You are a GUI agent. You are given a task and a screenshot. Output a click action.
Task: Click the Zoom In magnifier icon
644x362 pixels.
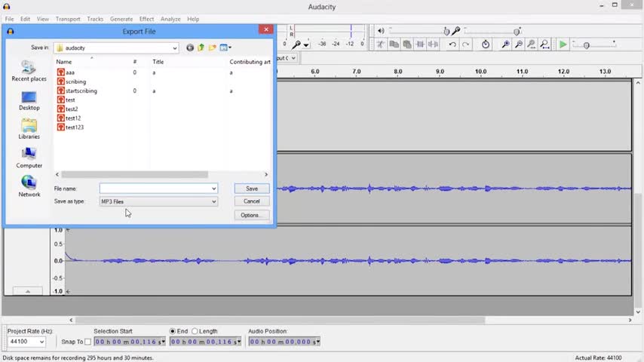[505, 44]
